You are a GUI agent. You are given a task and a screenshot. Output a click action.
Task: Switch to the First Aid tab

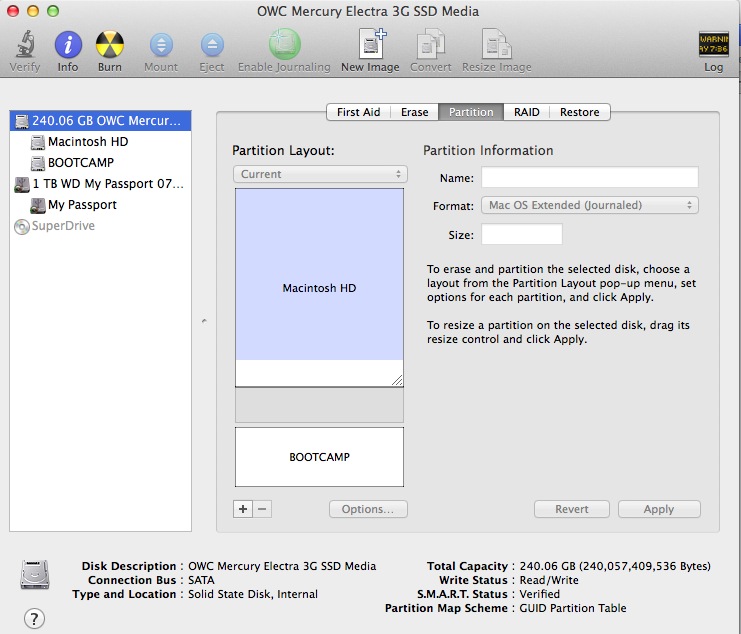358,112
